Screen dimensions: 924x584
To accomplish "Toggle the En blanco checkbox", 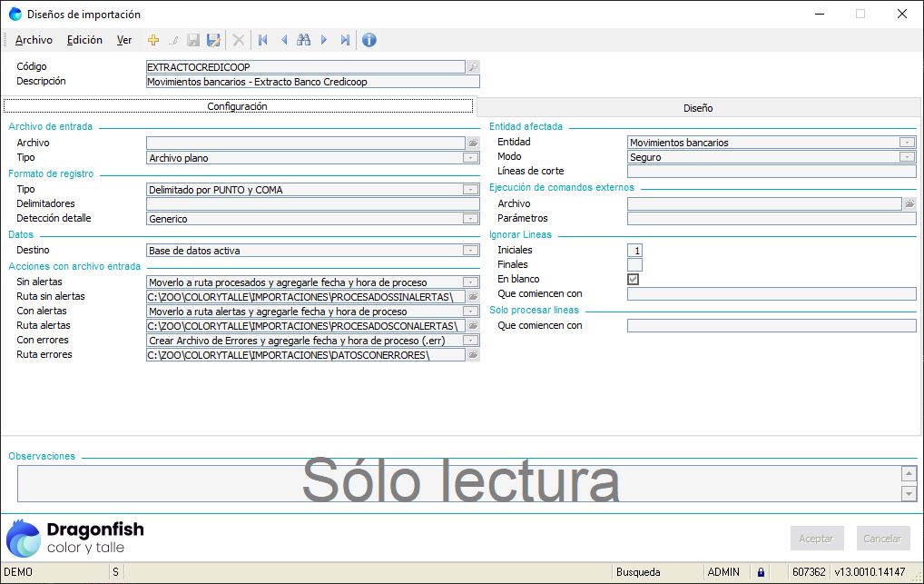I will point(634,279).
